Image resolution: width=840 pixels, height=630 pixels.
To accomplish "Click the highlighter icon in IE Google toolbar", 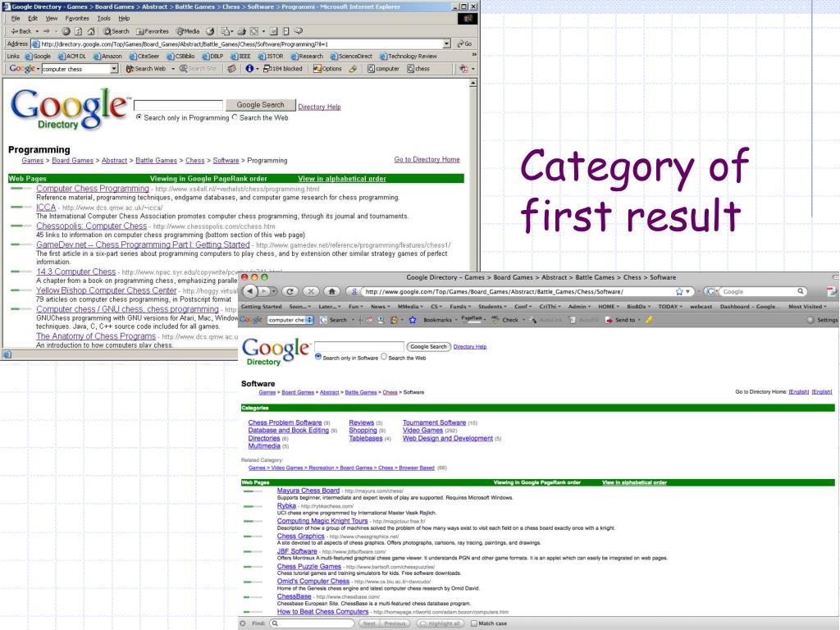I will pyautogui.click(x=353, y=69).
